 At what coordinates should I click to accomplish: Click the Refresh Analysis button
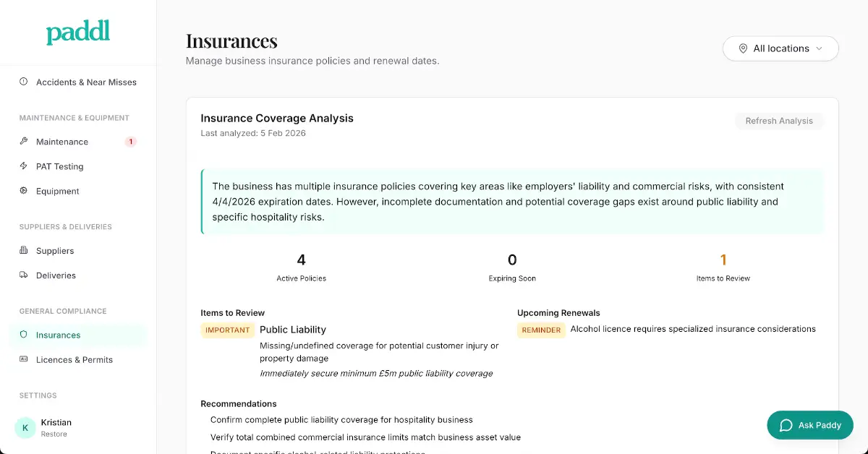point(779,121)
